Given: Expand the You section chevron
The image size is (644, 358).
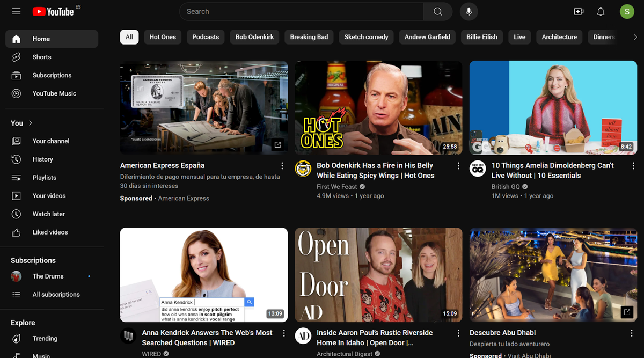Looking at the screenshot, I should [31, 123].
